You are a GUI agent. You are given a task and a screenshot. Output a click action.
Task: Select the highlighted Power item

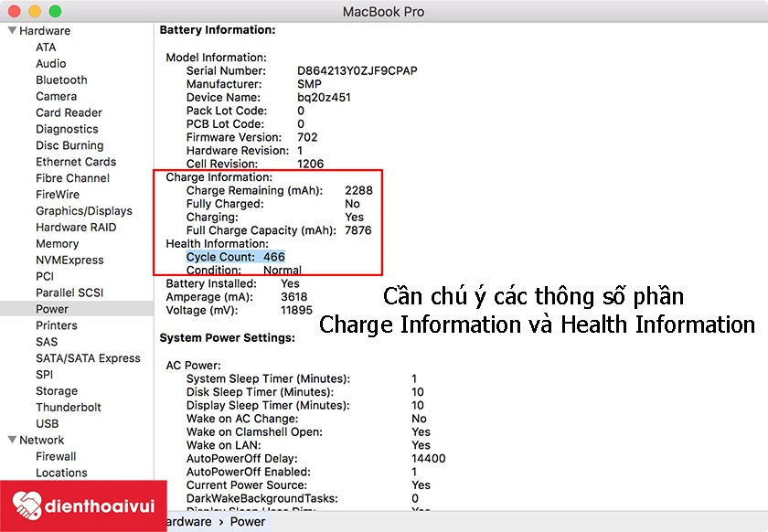(x=77, y=309)
